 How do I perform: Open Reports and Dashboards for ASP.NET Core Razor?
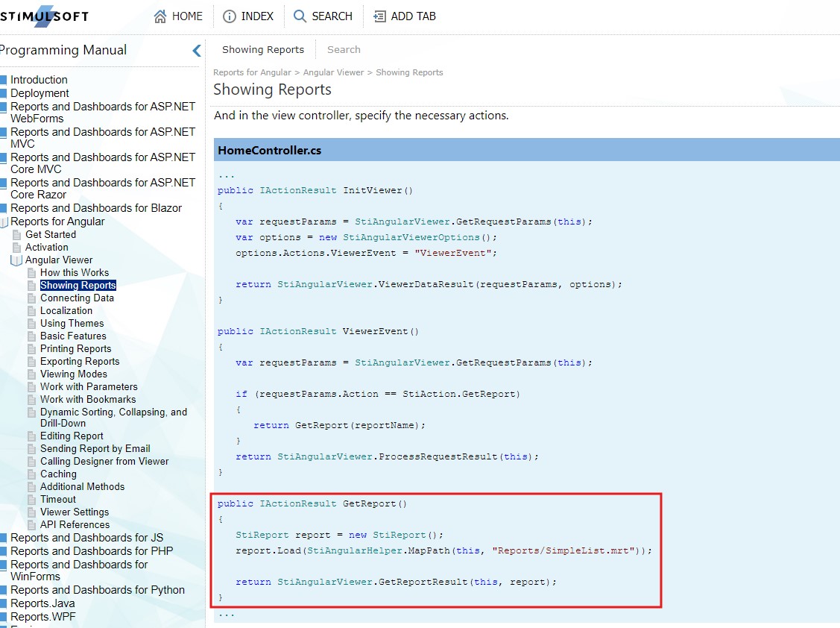click(103, 188)
